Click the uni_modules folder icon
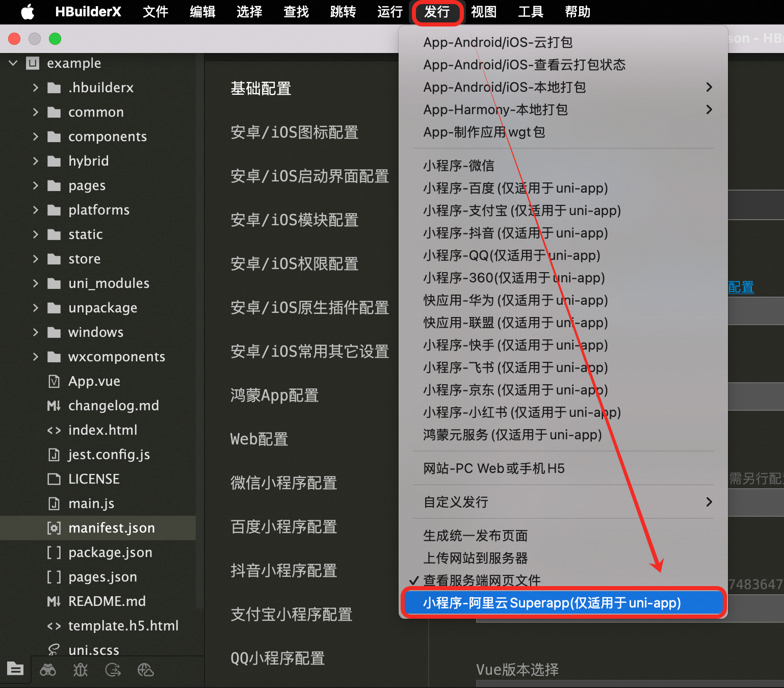The height and width of the screenshot is (688, 784). 54,283
